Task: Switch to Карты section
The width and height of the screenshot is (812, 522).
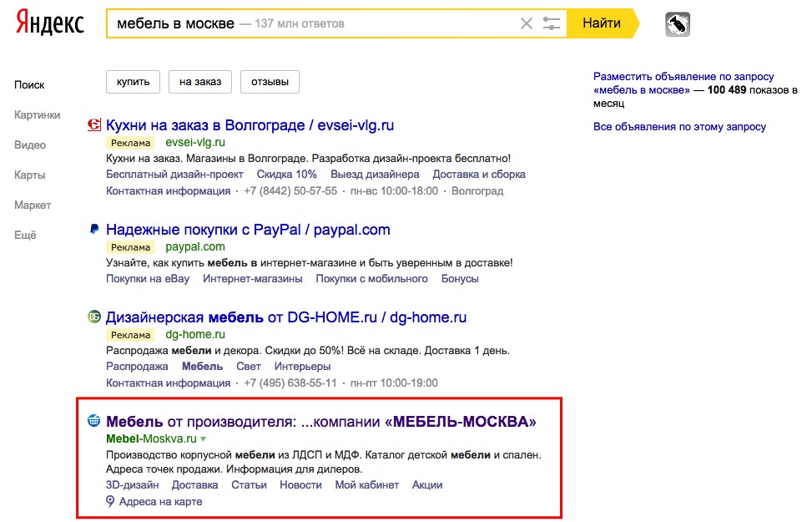Action: 29,175
